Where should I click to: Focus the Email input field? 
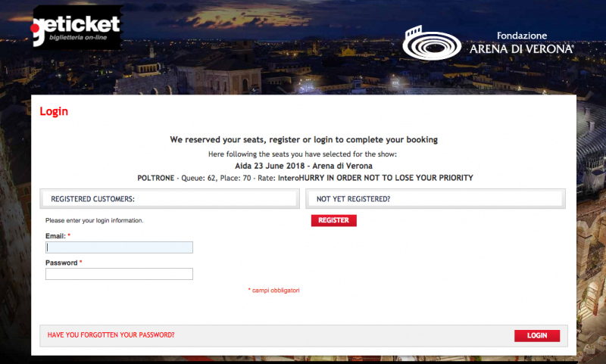(x=119, y=247)
